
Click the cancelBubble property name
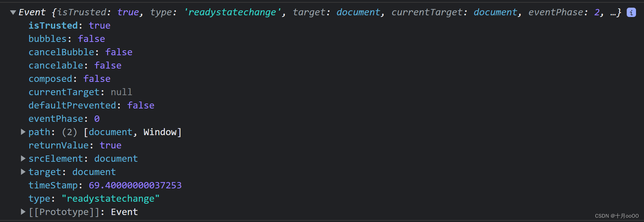click(61, 52)
